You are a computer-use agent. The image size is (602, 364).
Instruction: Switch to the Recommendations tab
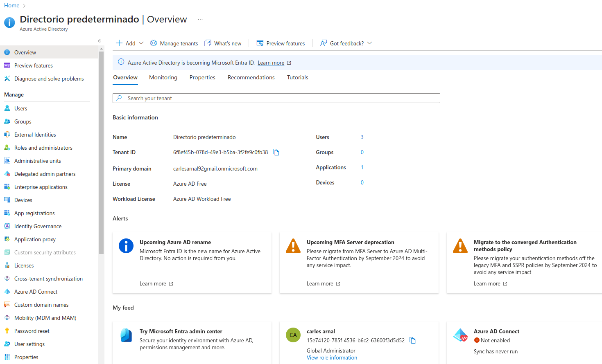pos(251,77)
